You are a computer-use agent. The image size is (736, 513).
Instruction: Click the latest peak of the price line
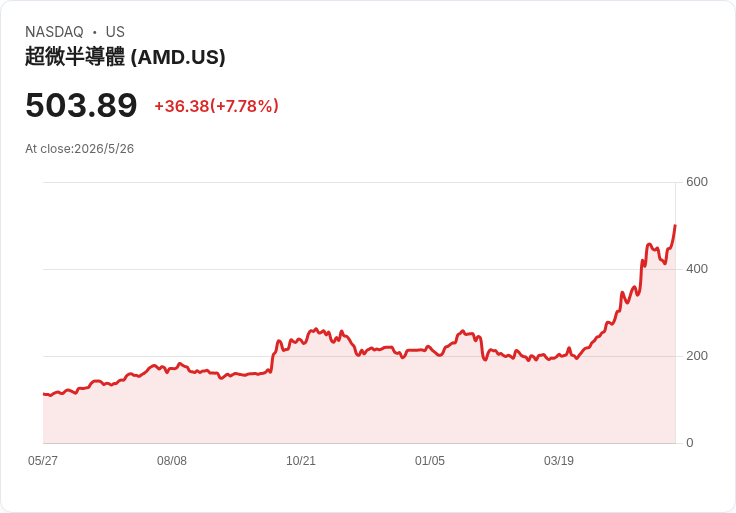point(675,226)
